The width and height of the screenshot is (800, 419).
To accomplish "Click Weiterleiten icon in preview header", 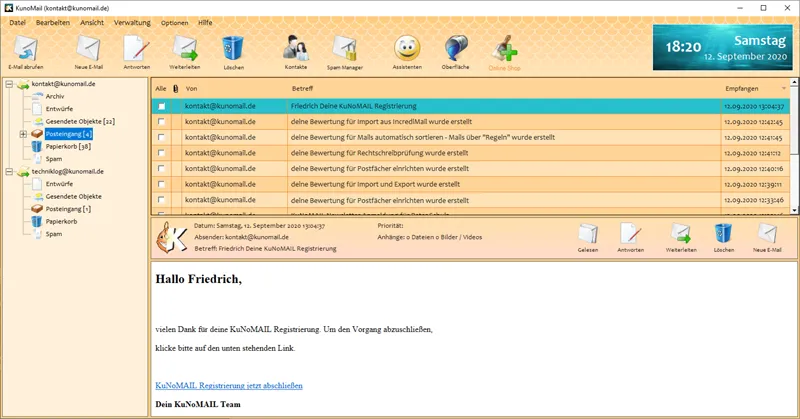I will [681, 234].
